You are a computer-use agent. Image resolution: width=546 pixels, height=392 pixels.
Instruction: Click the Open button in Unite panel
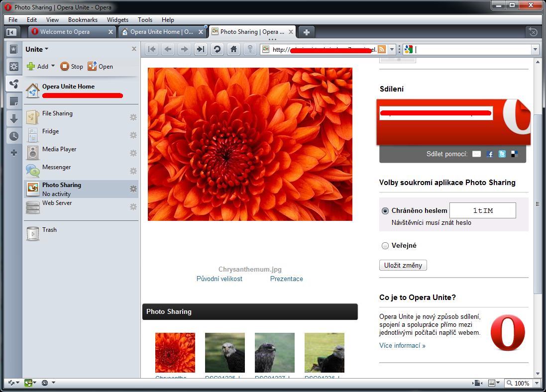tap(100, 66)
